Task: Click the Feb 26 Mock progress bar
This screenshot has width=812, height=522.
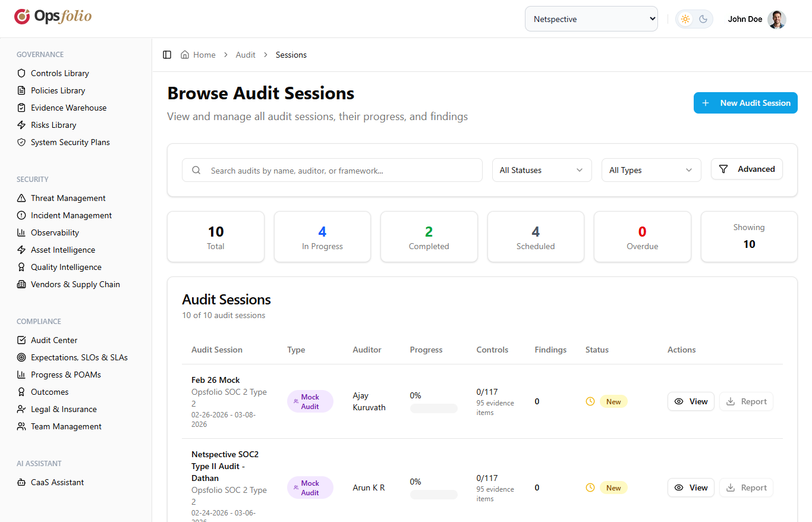Action: [434, 408]
